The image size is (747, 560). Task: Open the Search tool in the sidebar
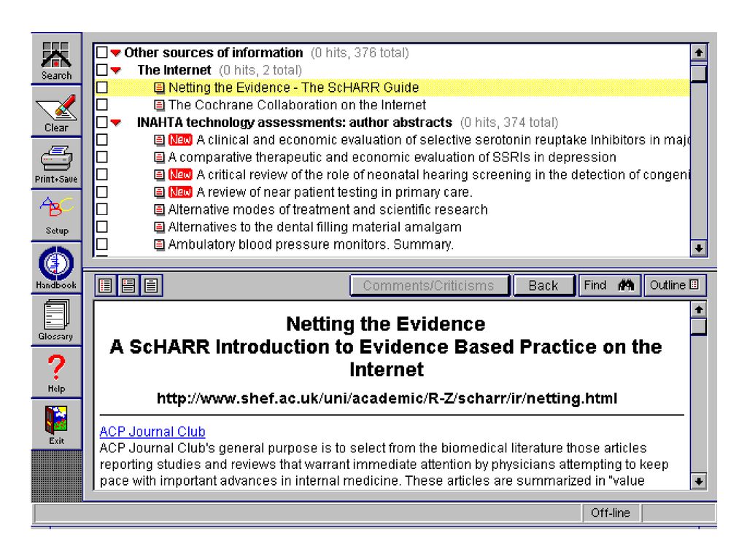pos(56,60)
